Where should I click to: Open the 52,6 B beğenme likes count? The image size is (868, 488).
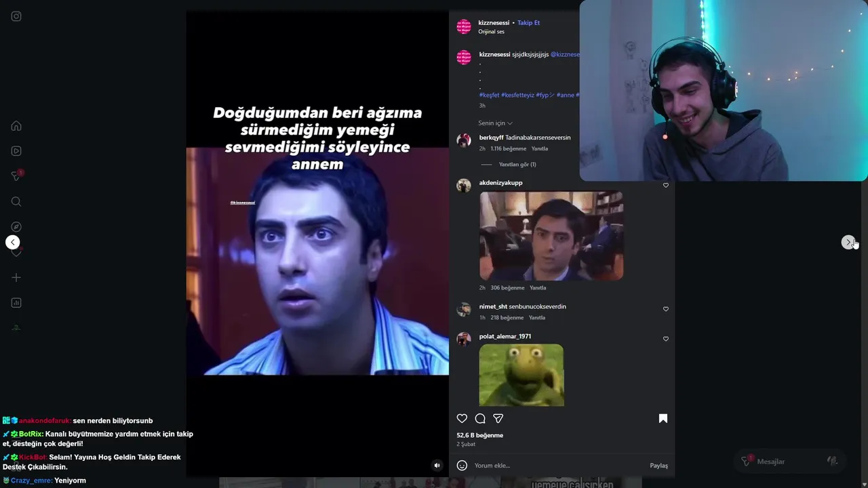point(479,435)
